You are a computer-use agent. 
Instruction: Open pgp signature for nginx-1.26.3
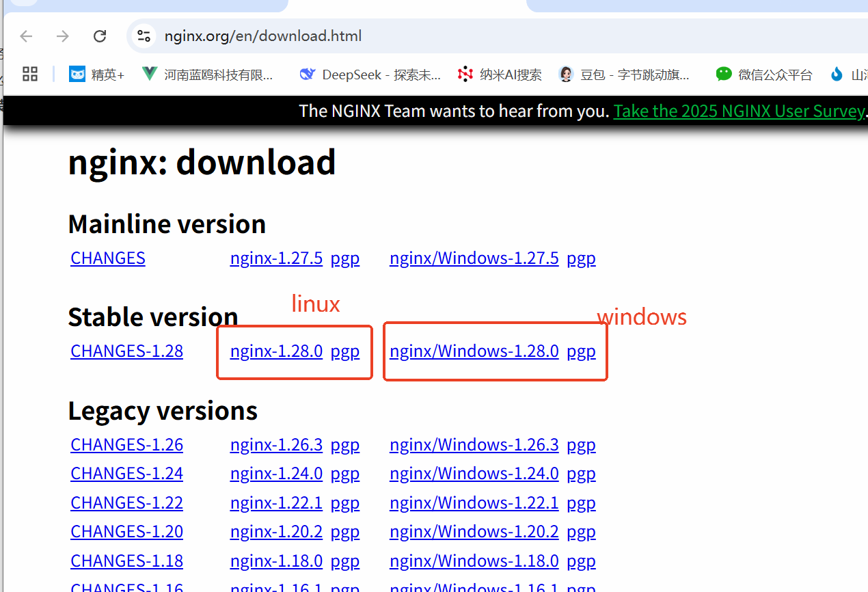coord(345,445)
